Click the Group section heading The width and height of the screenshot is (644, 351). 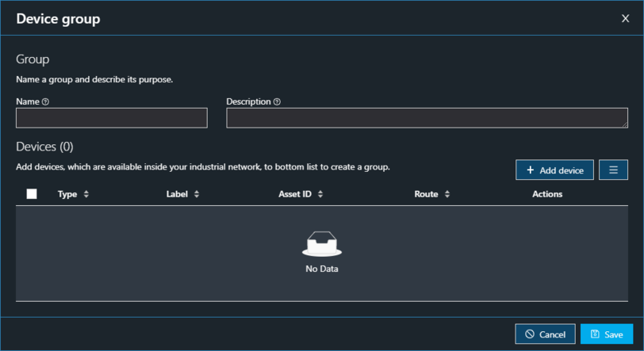tap(33, 59)
